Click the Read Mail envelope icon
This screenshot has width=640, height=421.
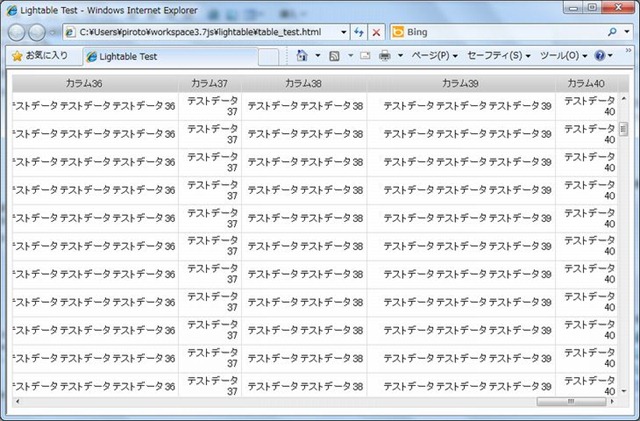pos(365,56)
